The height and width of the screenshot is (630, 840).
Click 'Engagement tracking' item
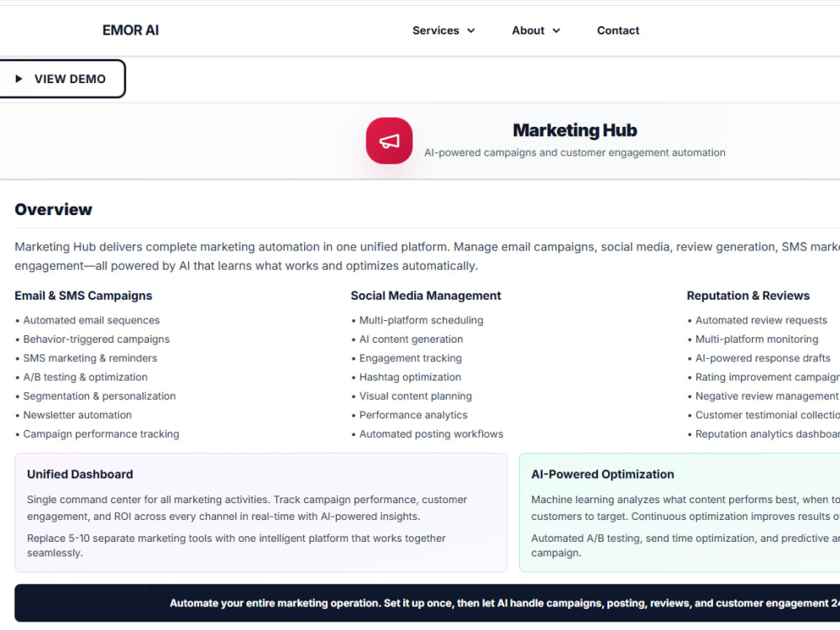tap(411, 359)
